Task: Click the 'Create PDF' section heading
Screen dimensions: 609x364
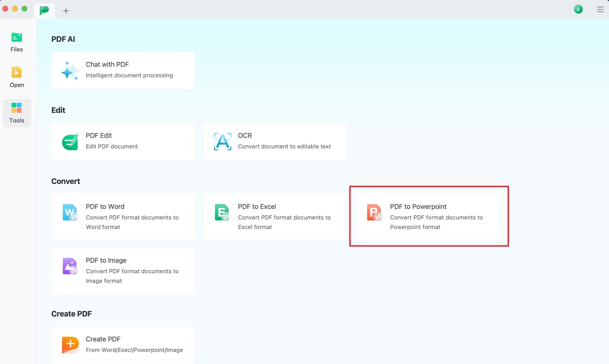Action: [72, 314]
